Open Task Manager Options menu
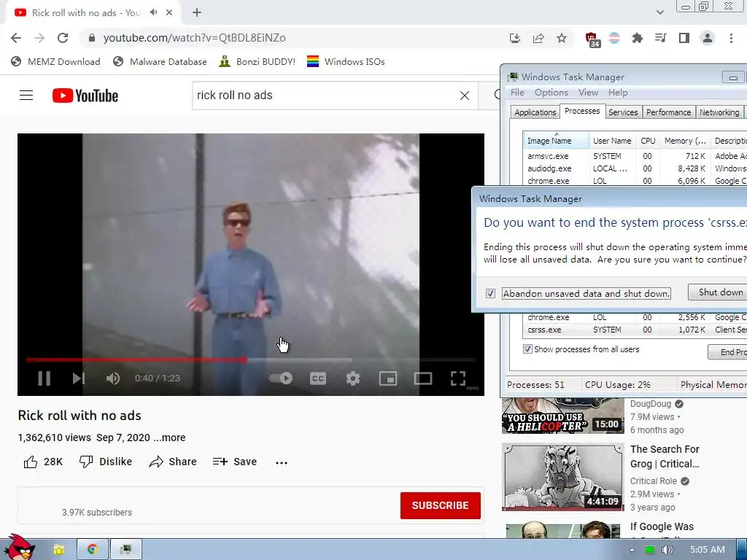The height and width of the screenshot is (560, 747). (551, 93)
